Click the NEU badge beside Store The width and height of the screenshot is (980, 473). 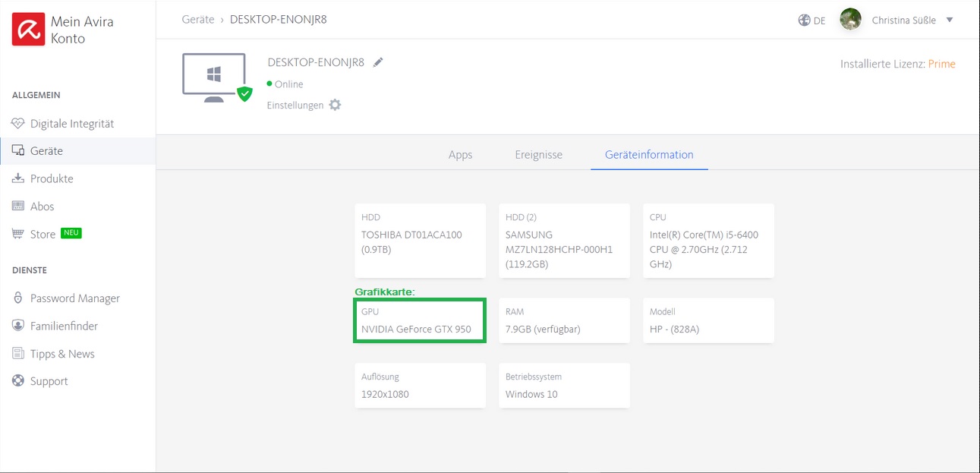click(x=71, y=233)
